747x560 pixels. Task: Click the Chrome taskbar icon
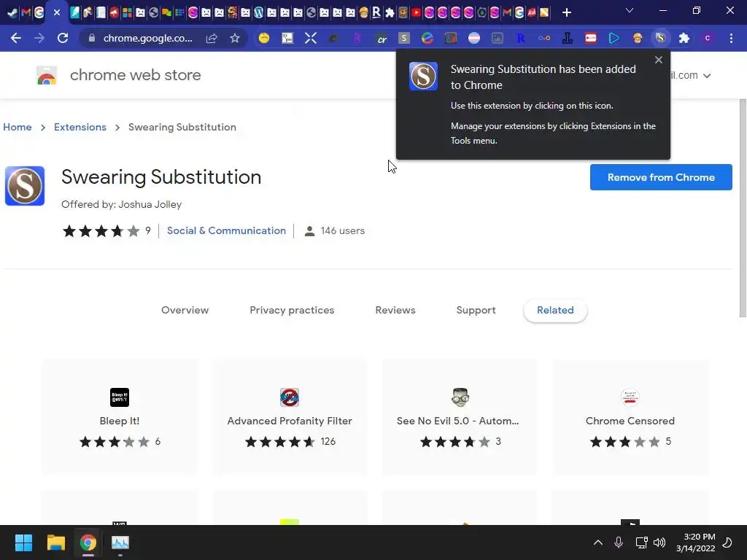88,542
